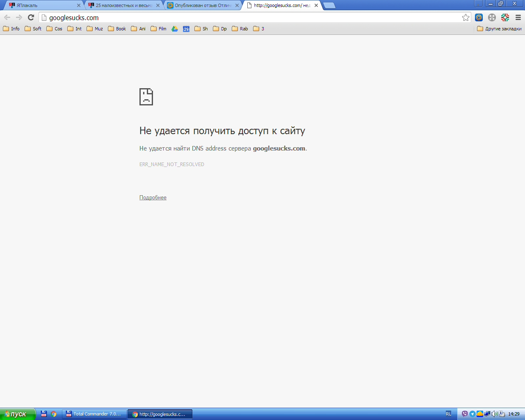Image resolution: width=525 pixels, height=420 pixels.
Task: Open the Book bookmarks folder
Action: (x=117, y=29)
